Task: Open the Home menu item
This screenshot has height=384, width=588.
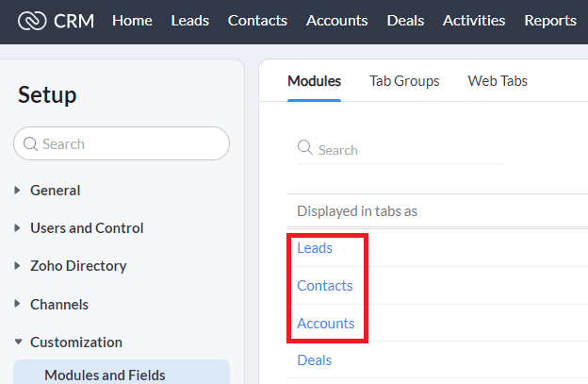Action: (x=132, y=21)
